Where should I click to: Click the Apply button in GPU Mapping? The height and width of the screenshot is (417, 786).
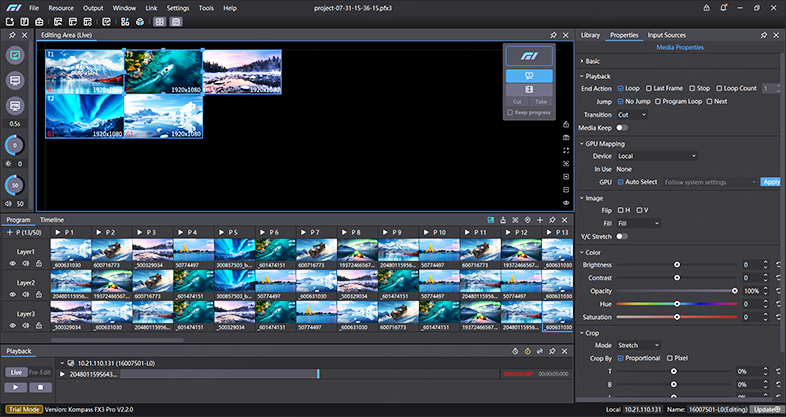771,182
